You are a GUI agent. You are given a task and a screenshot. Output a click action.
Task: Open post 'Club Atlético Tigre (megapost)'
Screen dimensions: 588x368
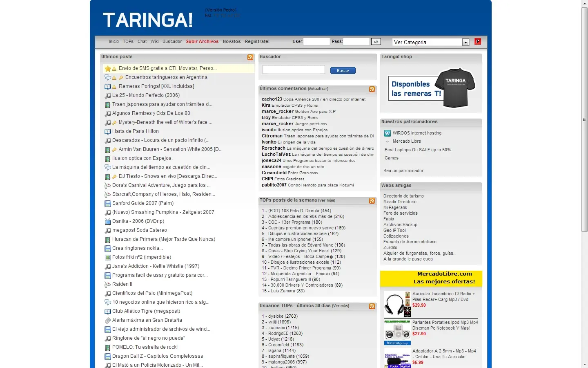[146, 312]
